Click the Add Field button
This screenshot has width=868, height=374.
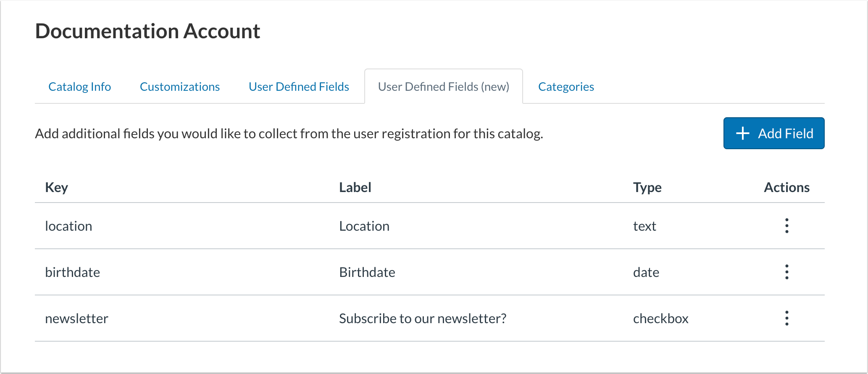pos(773,133)
